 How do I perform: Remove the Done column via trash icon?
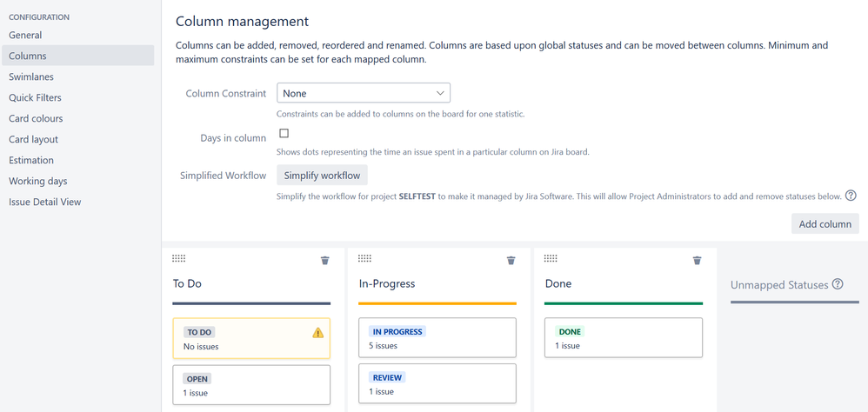click(697, 261)
